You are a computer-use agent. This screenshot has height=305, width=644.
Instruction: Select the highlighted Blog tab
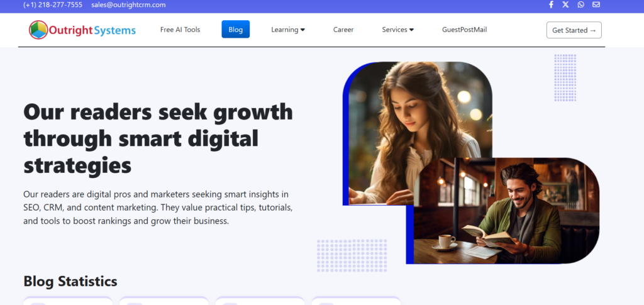(235, 30)
